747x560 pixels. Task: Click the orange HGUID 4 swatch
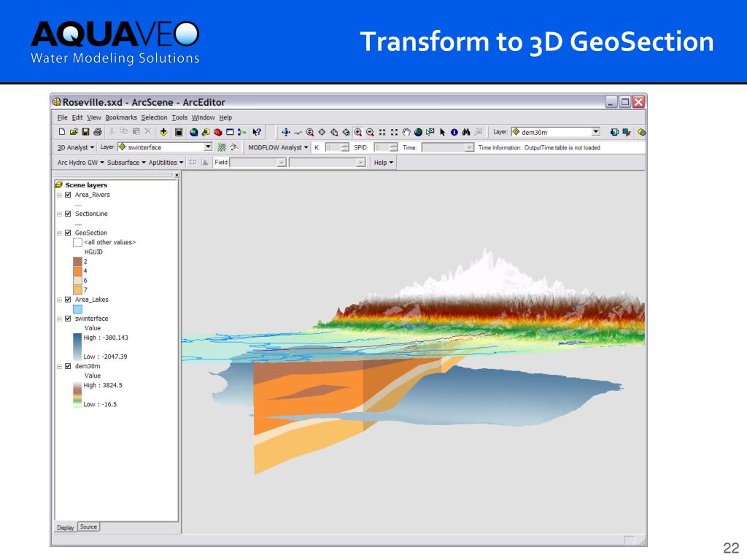77,271
